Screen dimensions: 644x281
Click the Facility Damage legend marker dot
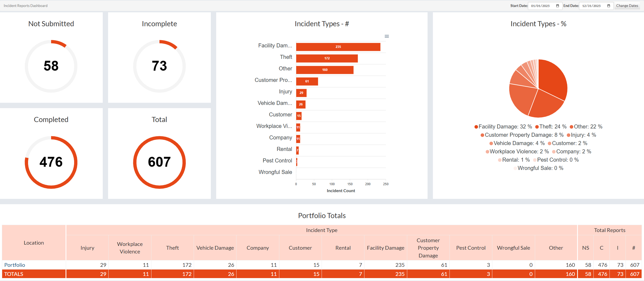point(476,127)
